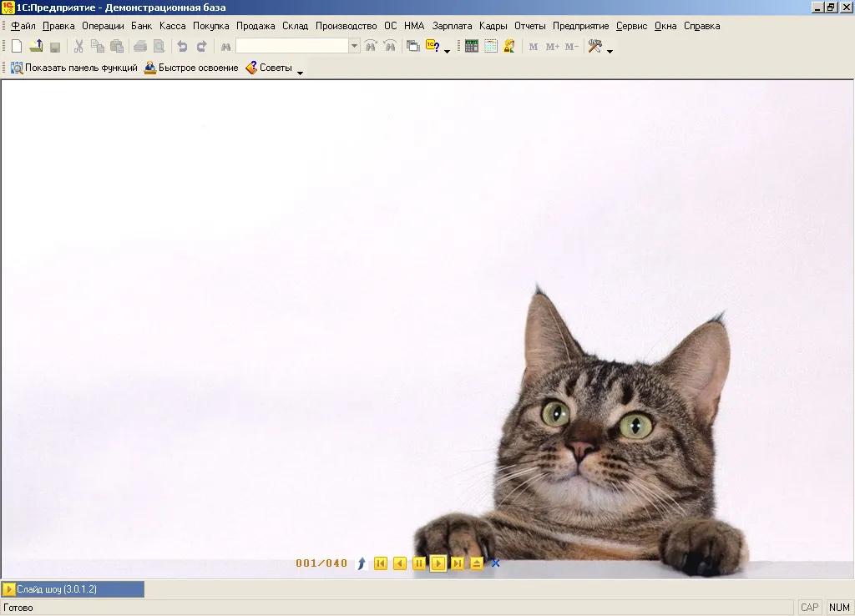Go to previous slide
The width and height of the screenshot is (855, 616).
[400, 563]
